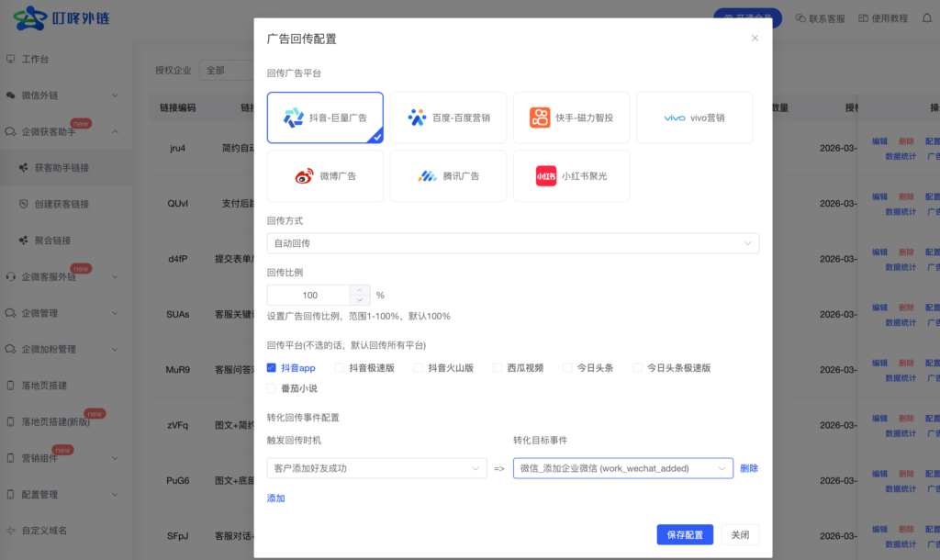Choose the 微博广告 platform card
The image size is (940, 560).
click(325, 176)
